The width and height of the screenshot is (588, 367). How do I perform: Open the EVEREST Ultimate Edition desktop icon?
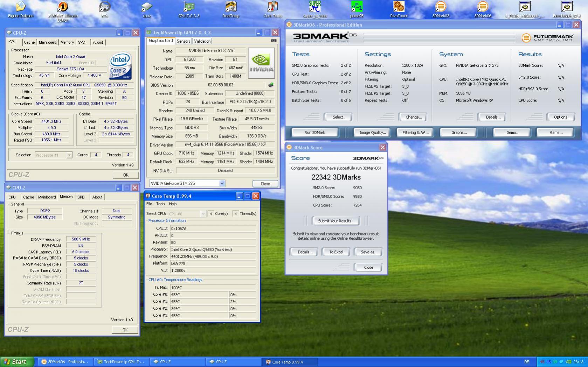(x=63, y=10)
